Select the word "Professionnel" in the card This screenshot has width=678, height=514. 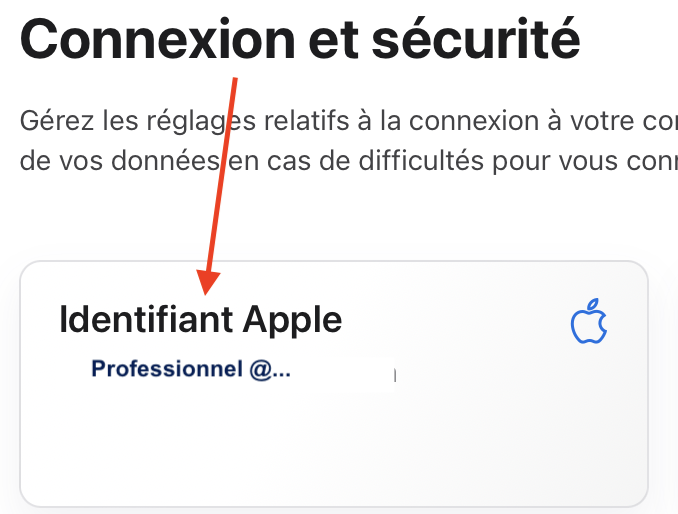point(166,369)
